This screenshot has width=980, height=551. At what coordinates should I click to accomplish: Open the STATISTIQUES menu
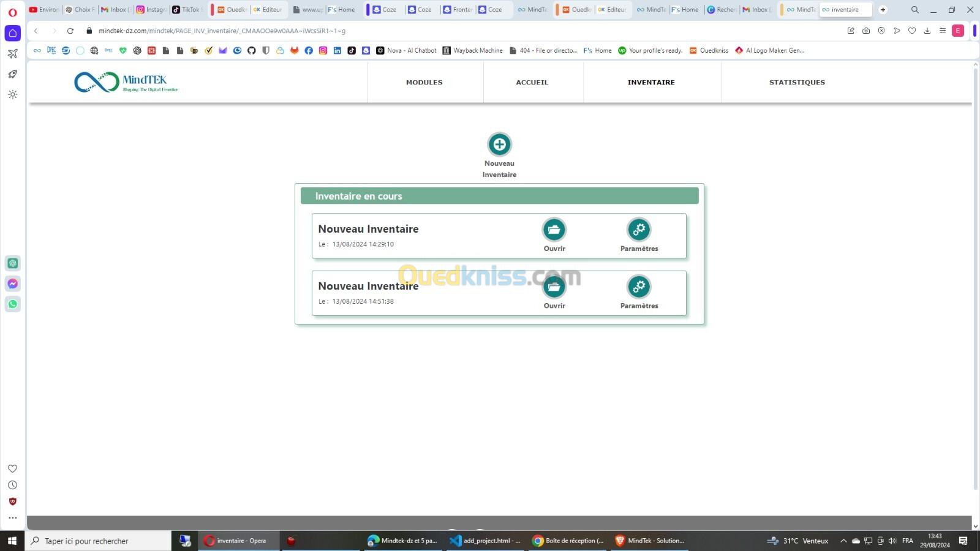797,82
